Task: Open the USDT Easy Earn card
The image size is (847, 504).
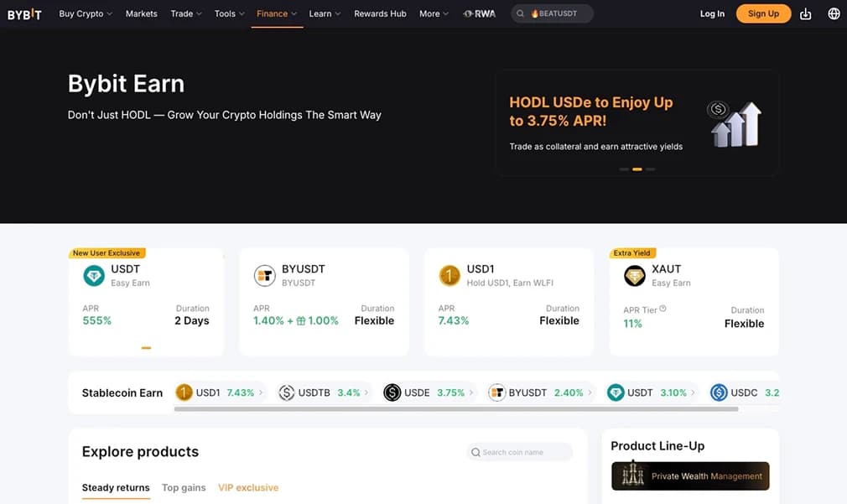Action: tap(147, 302)
